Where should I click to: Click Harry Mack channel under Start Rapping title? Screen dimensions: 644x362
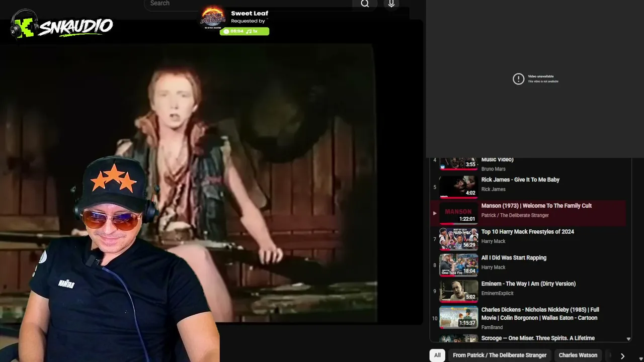point(493,267)
